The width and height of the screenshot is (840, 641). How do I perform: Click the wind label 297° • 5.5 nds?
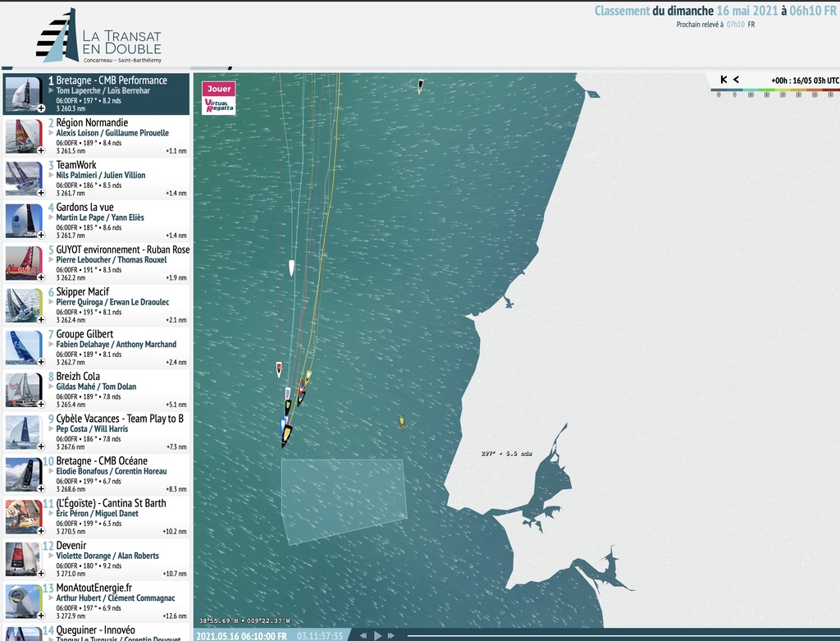pos(506,453)
